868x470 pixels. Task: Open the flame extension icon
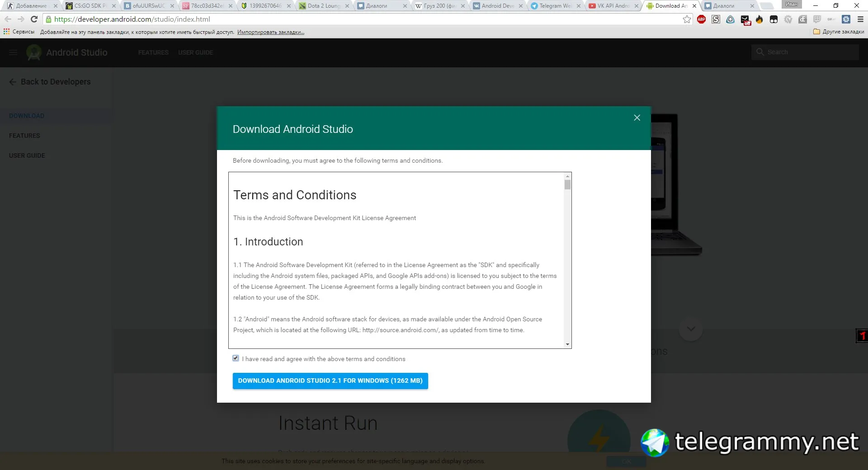tap(759, 19)
